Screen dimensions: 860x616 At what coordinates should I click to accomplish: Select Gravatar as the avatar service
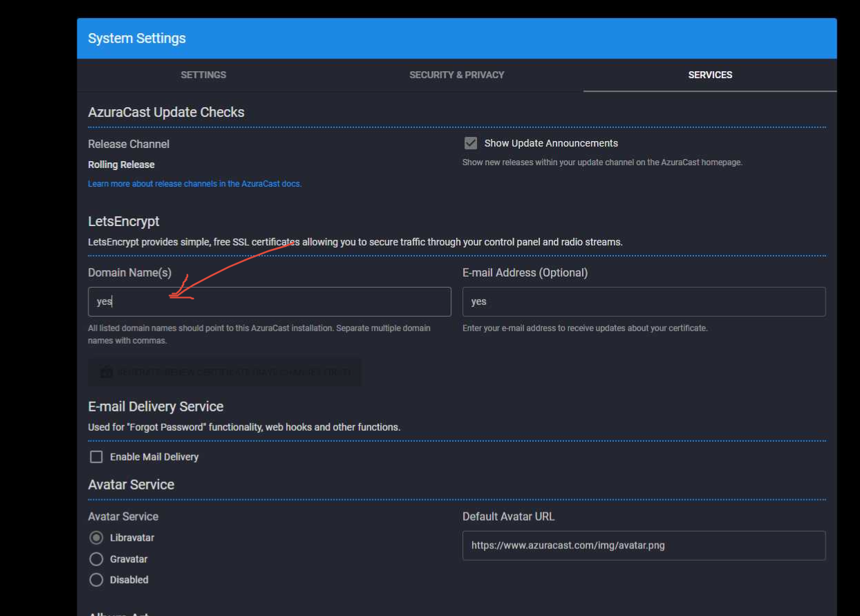point(96,559)
